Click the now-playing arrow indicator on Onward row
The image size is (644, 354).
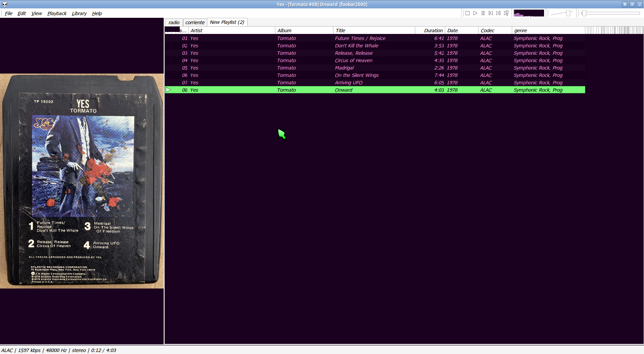point(168,90)
